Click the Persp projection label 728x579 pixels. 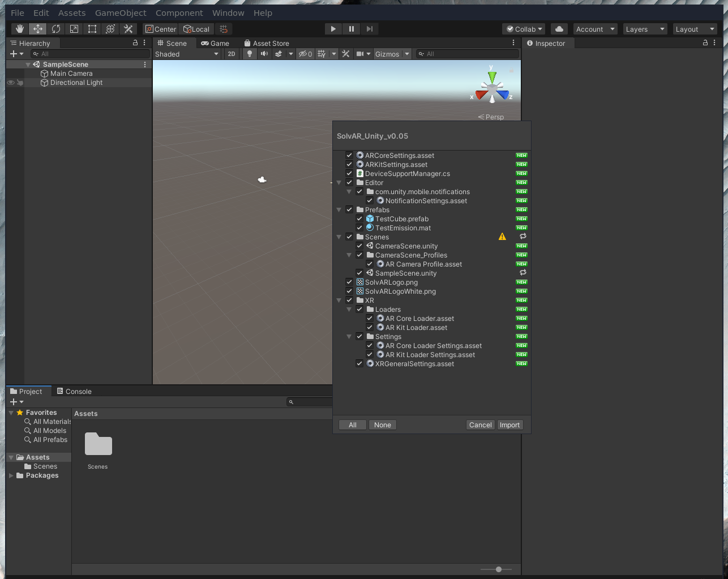pyautogui.click(x=491, y=117)
